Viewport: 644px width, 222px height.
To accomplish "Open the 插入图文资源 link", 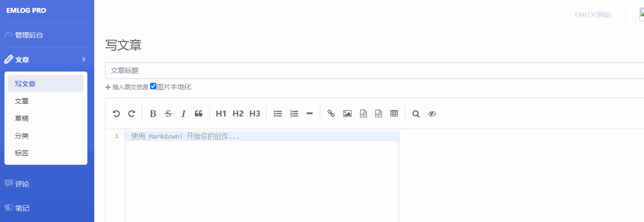I will [x=127, y=87].
